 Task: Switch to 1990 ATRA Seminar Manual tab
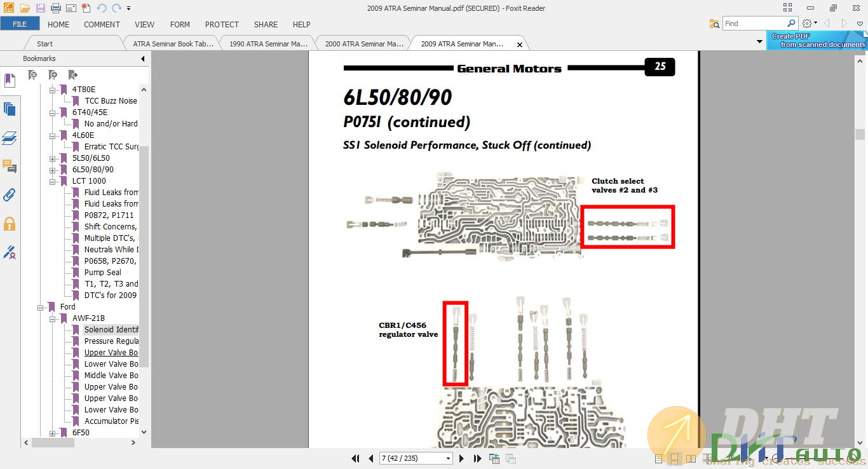(268, 44)
